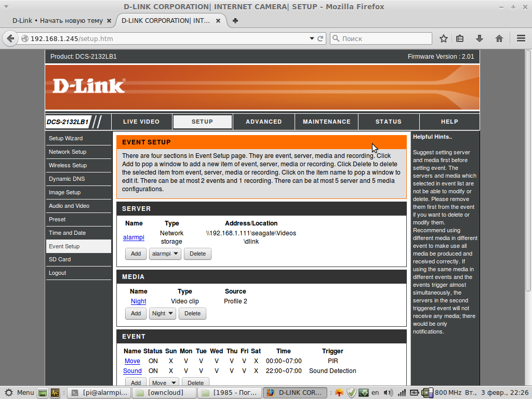Screen dimensions: 532x399
Task: Switch to the D-Link Начать новую тему tab
Action: coord(57,21)
